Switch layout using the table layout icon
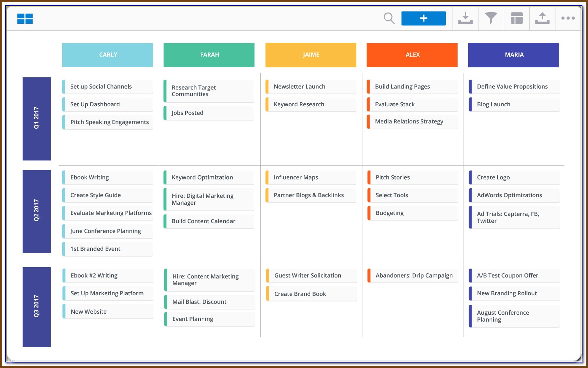588x368 pixels. coord(517,18)
